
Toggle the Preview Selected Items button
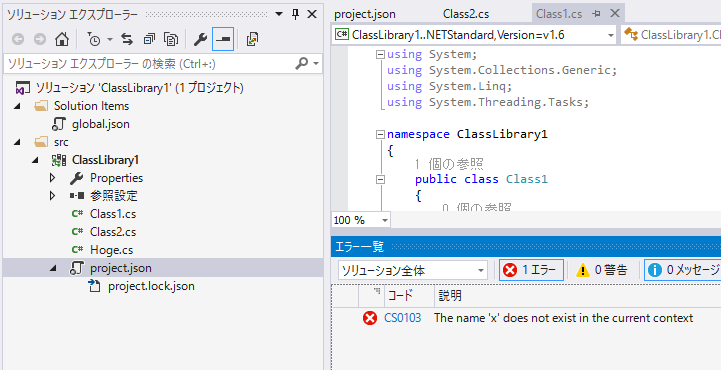pos(223,40)
